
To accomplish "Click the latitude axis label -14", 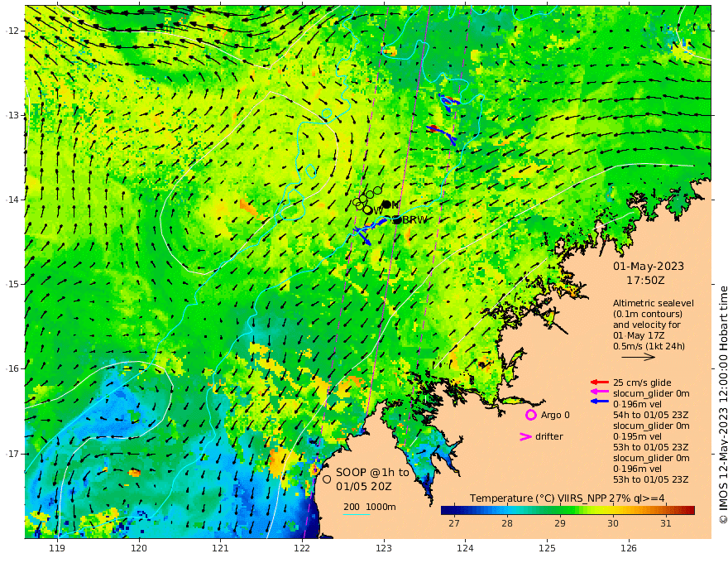I will pyautogui.click(x=12, y=200).
